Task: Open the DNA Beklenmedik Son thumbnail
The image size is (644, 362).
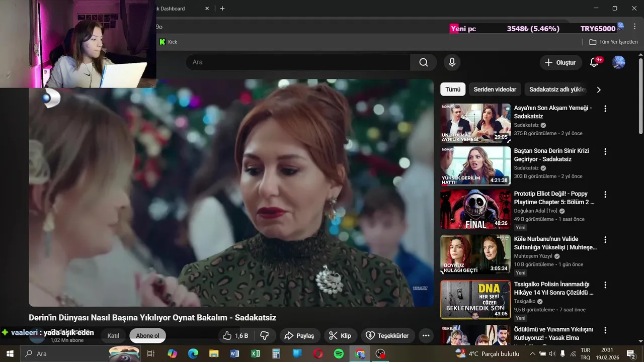Action: coord(475,300)
